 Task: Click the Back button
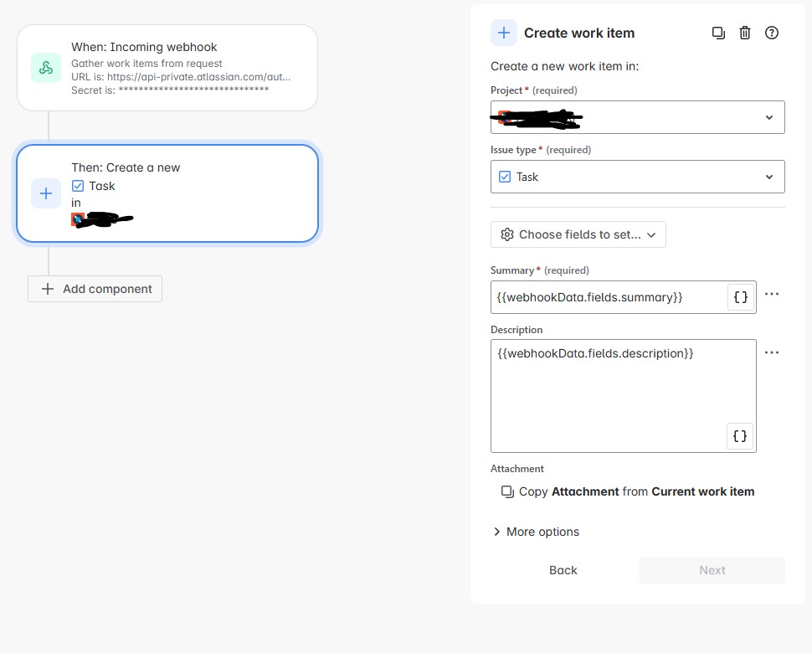click(563, 570)
